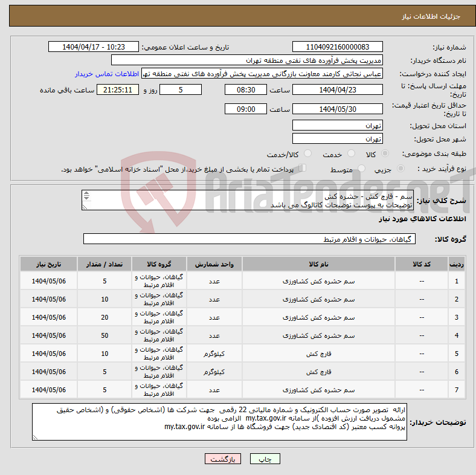Click row 7 item name سم حشره کش کشاورزی
The width and height of the screenshot is (476, 475).
(x=318, y=390)
